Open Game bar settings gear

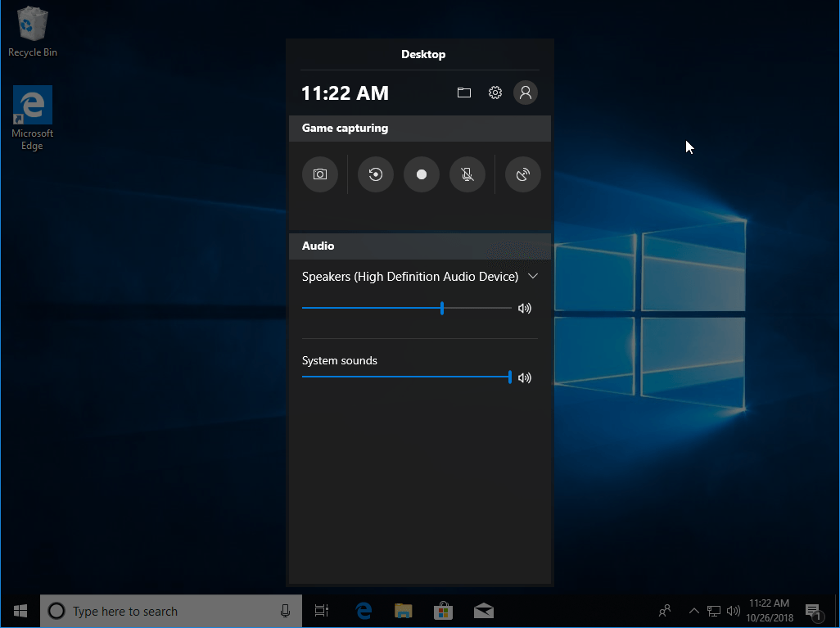pyautogui.click(x=495, y=93)
